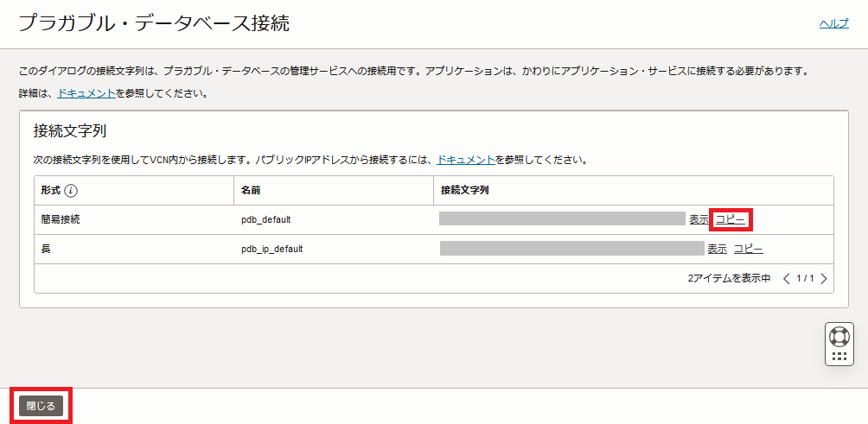Open the ヘルプ link in the header
Image resolution: width=868 pixels, height=424 pixels.
coord(833,24)
